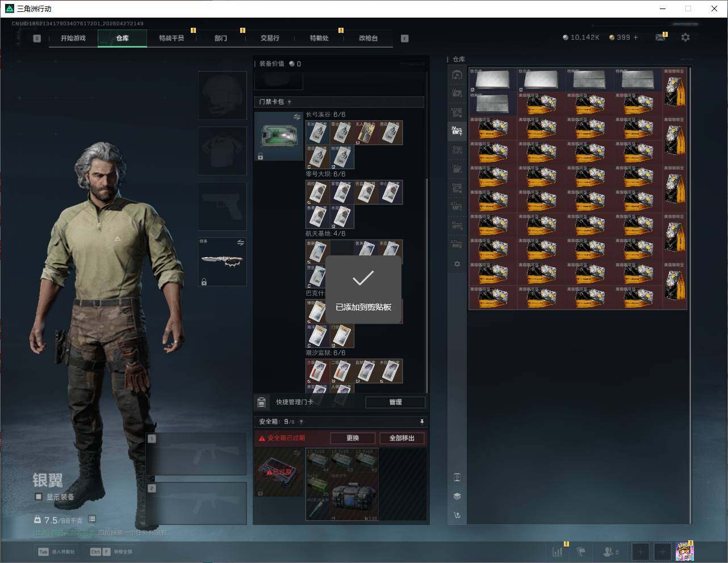This screenshot has height=563, width=728.
Task: Open warehouse sidebar settings gear
Action: 457,264
